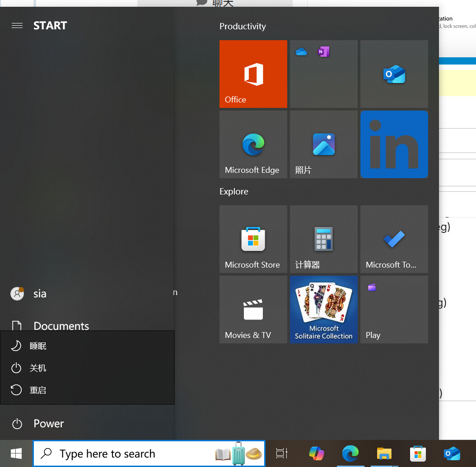Open the Office tile

253,74
